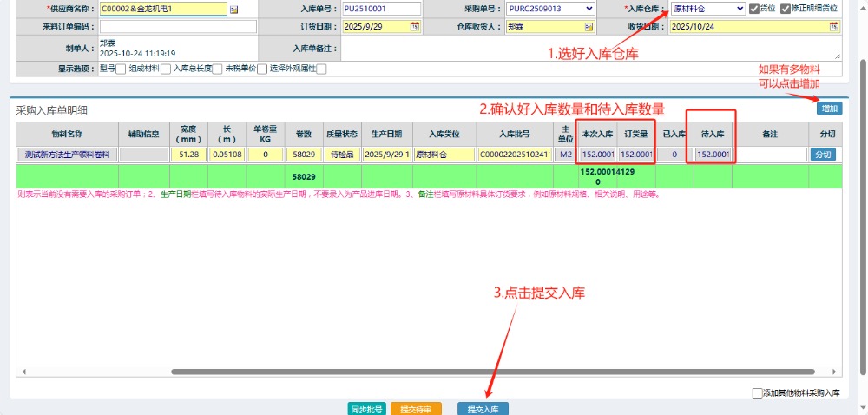Image resolution: width=868 pixels, height=415 pixels.
Task: Click 提交入库 to submit warehouse entry
Action: (483, 408)
